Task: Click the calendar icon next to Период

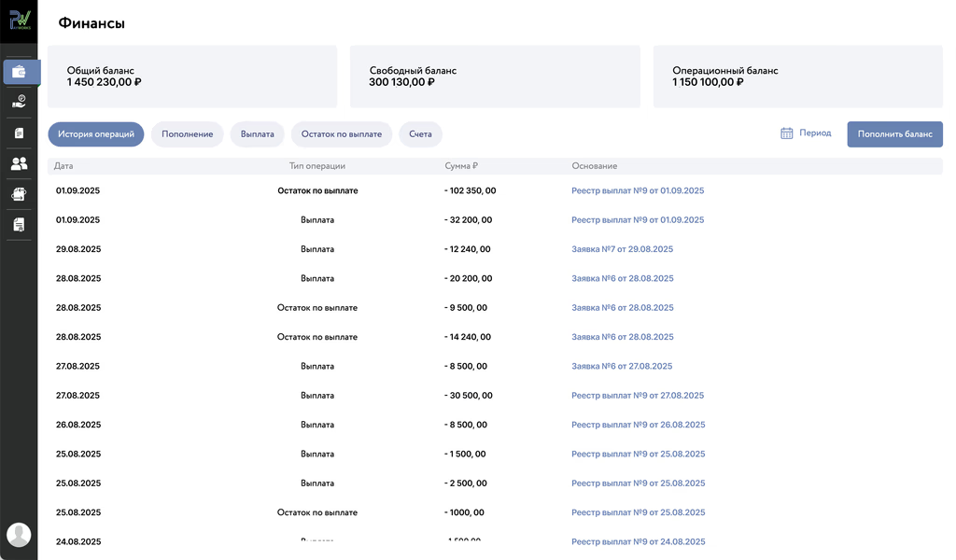Action: pyautogui.click(x=787, y=133)
